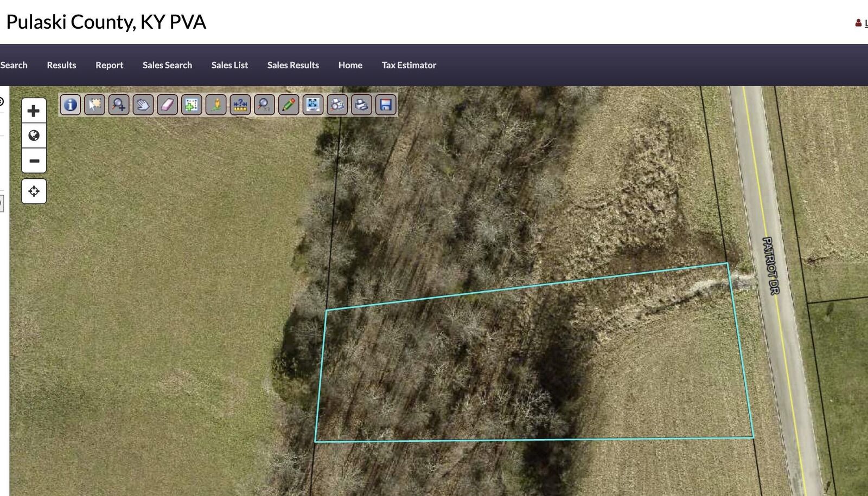Zoom out with the minus button
Screen dimensions: 868x496
click(x=34, y=160)
